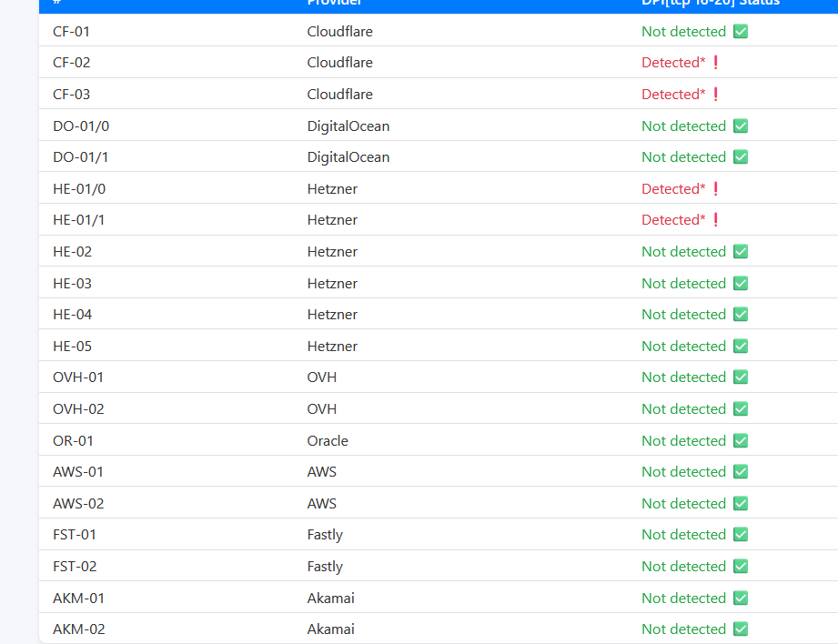Select the FST-02 identifier cell
This screenshot has width=838, height=644.
[x=75, y=566]
